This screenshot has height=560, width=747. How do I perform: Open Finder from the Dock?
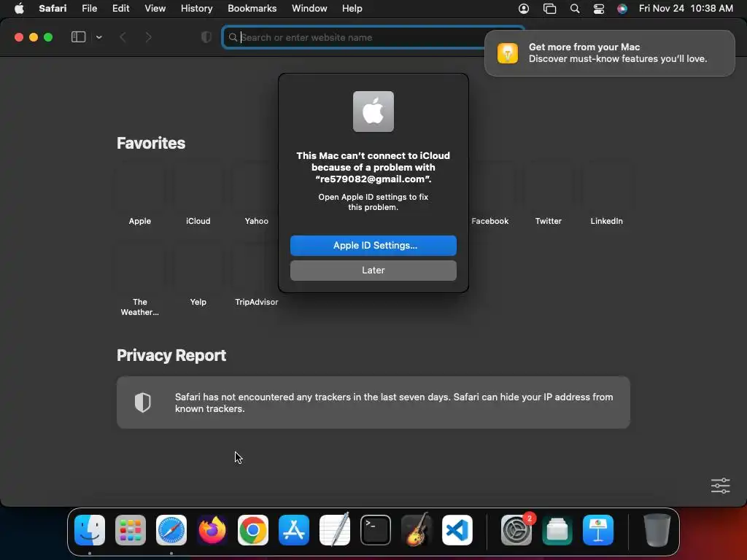90,530
